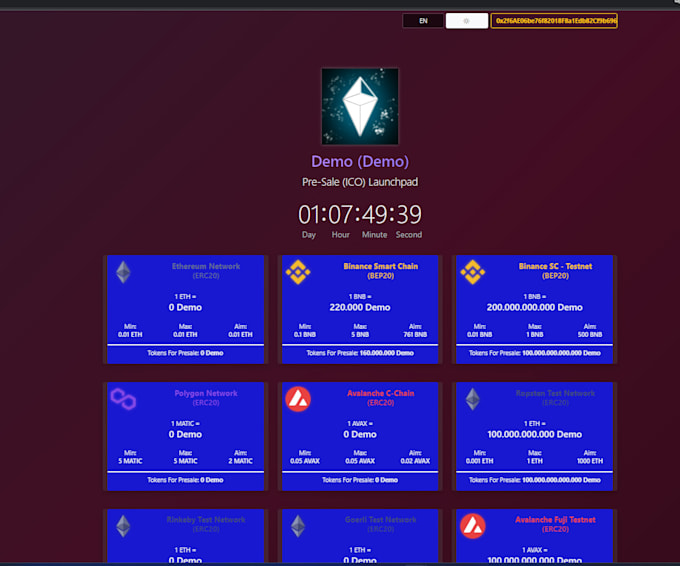Viewport: 680px width, 566px height.
Task: Click the 220.000 Demo rate value
Action: click(x=360, y=308)
